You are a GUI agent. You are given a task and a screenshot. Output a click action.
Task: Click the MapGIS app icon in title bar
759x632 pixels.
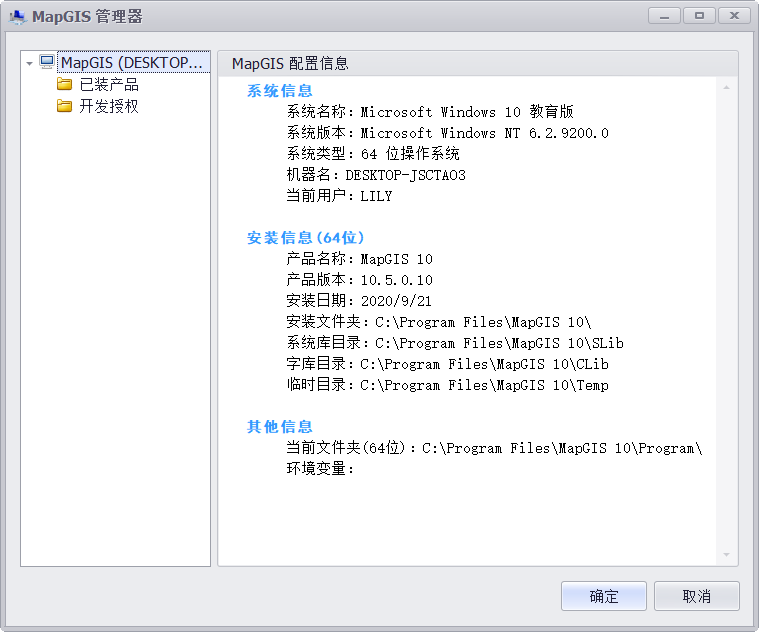coord(17,17)
